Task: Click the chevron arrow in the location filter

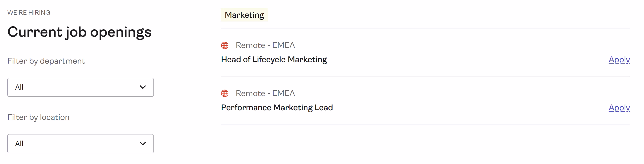Action: click(143, 144)
